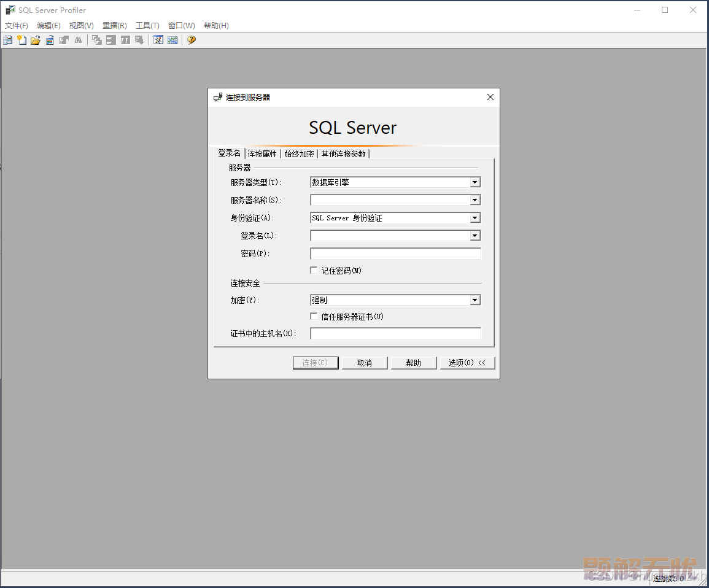The width and height of the screenshot is (709, 588).
Task: Click the Cascade windows toolbar icon
Action: click(97, 41)
